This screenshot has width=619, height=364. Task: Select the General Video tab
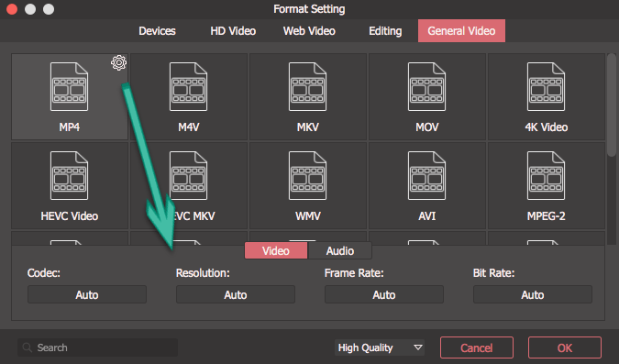point(461,31)
